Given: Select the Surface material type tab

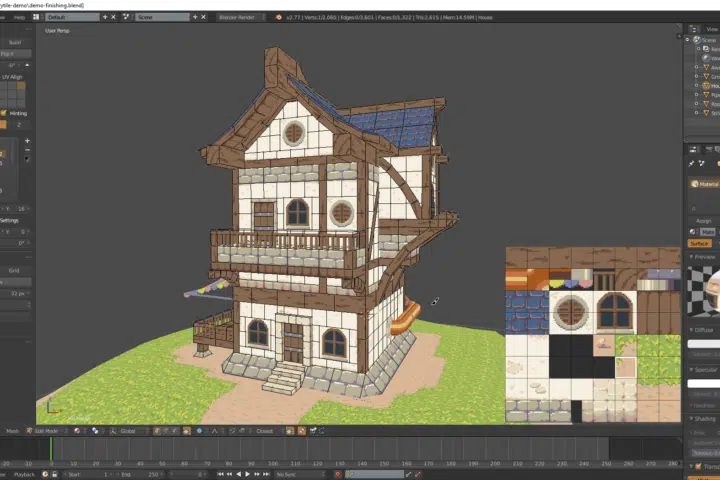Looking at the screenshot, I should tap(699, 243).
